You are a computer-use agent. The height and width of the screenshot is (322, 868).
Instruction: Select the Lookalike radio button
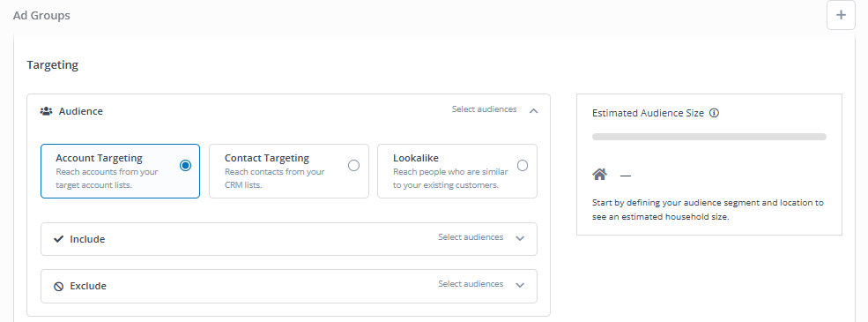click(x=522, y=165)
